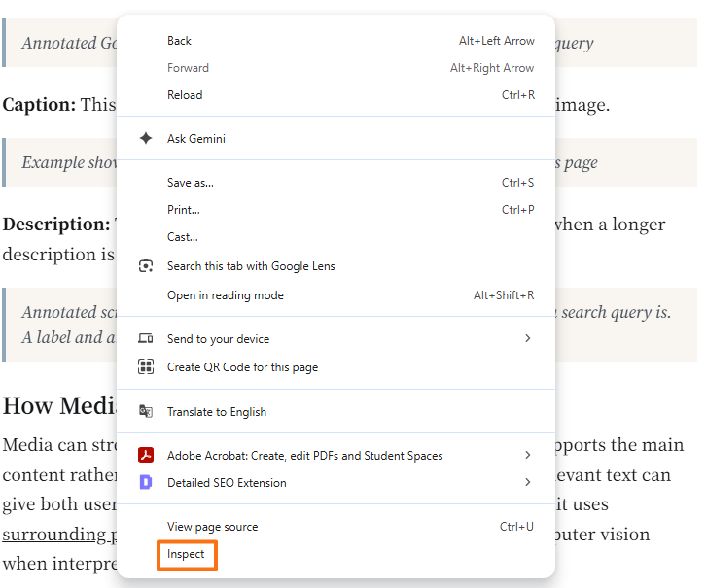Click the Ctrl+U shortcut label
Image resolution: width=706 pixels, height=588 pixels.
pyautogui.click(x=516, y=527)
